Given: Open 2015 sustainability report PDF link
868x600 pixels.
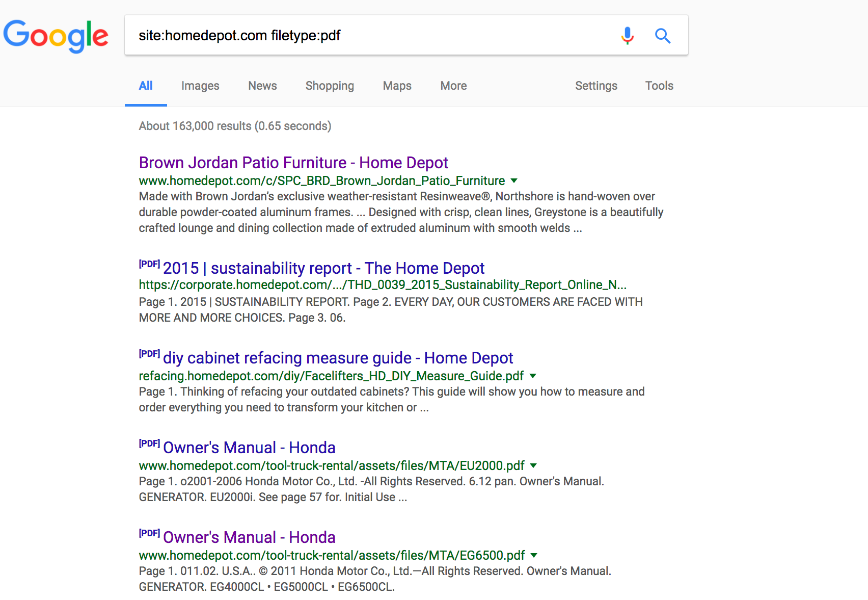Looking at the screenshot, I should point(323,268).
